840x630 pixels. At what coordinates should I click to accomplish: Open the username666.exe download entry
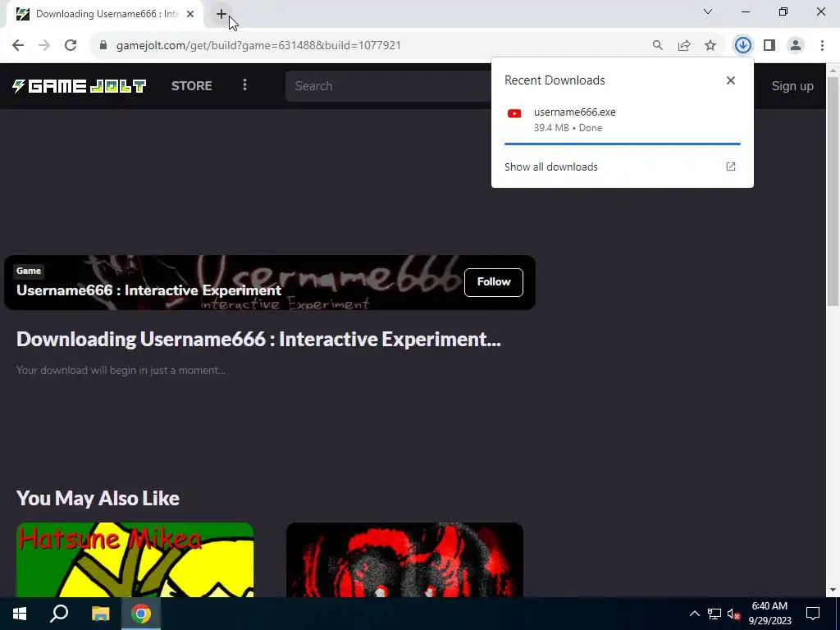(623, 120)
